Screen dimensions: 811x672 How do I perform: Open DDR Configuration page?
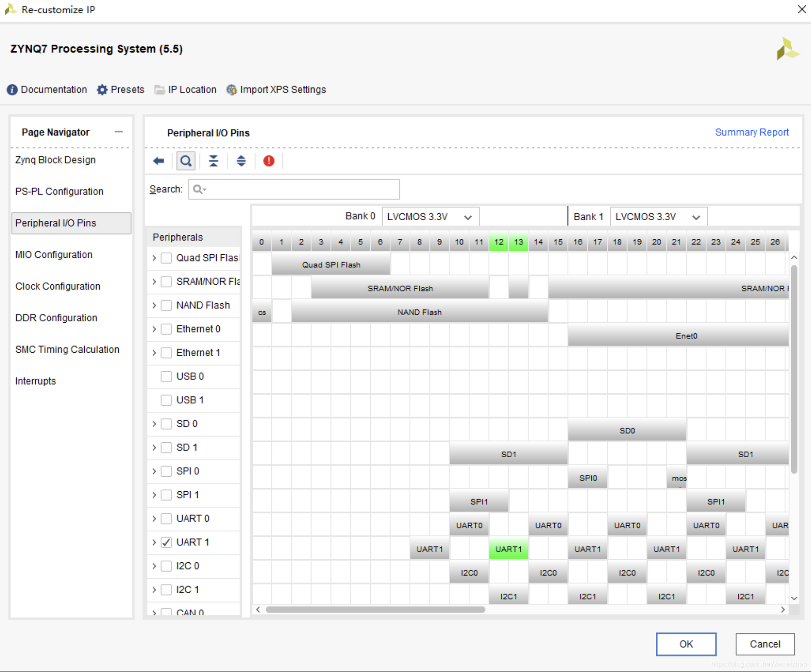click(56, 318)
